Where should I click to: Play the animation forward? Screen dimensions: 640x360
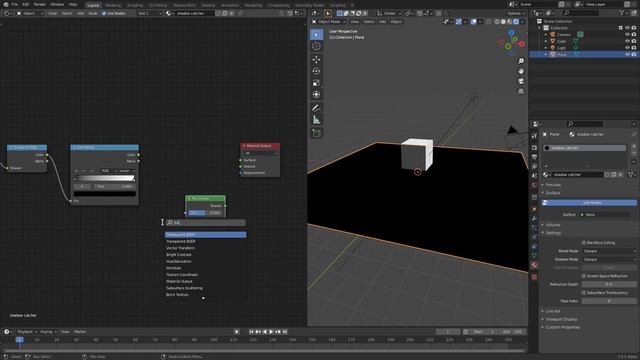coord(271,332)
